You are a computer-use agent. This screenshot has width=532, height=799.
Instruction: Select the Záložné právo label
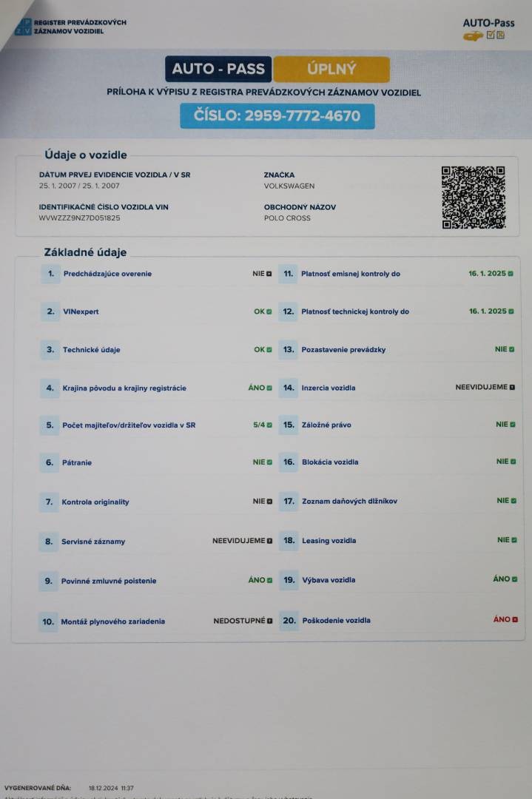(326, 425)
